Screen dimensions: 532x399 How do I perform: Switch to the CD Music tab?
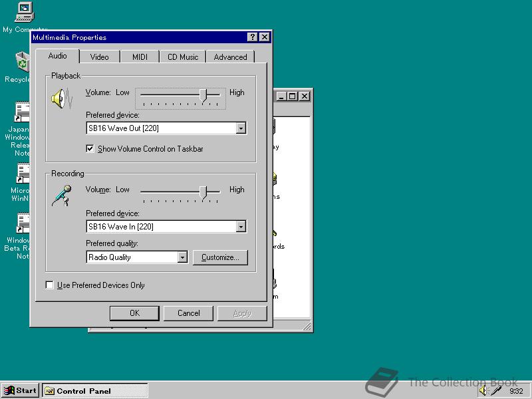[x=183, y=57]
